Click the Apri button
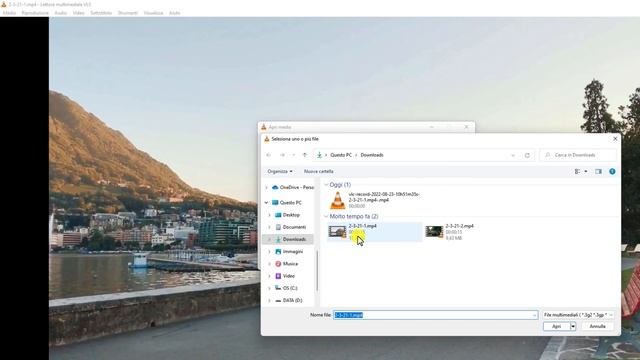 tap(556, 327)
